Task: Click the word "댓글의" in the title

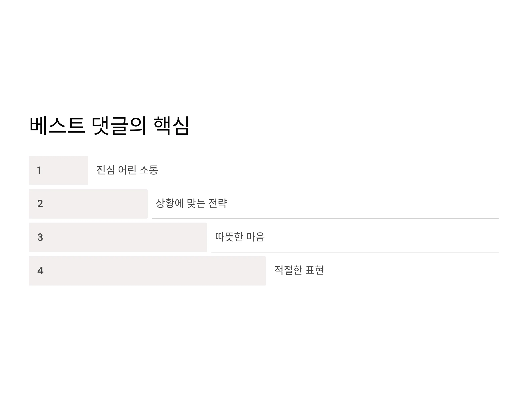Action: tap(119, 125)
